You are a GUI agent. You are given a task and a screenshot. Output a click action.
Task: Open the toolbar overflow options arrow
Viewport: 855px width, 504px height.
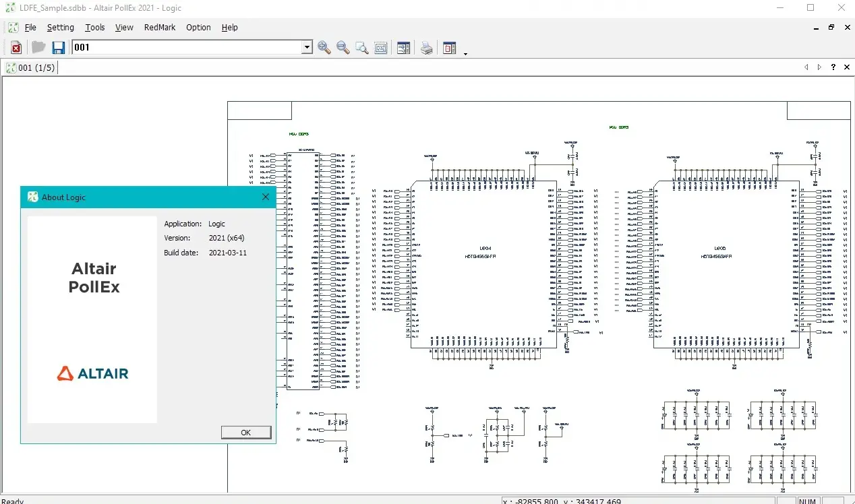click(465, 53)
